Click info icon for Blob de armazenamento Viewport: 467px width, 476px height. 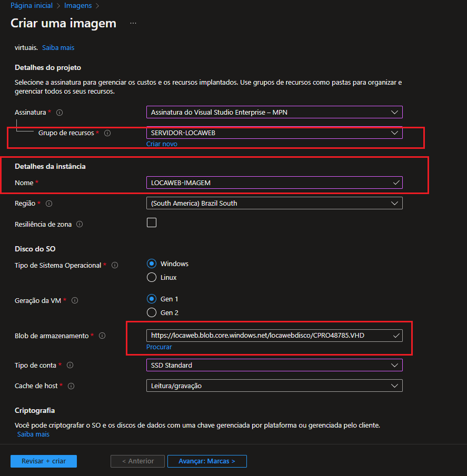coord(102,336)
